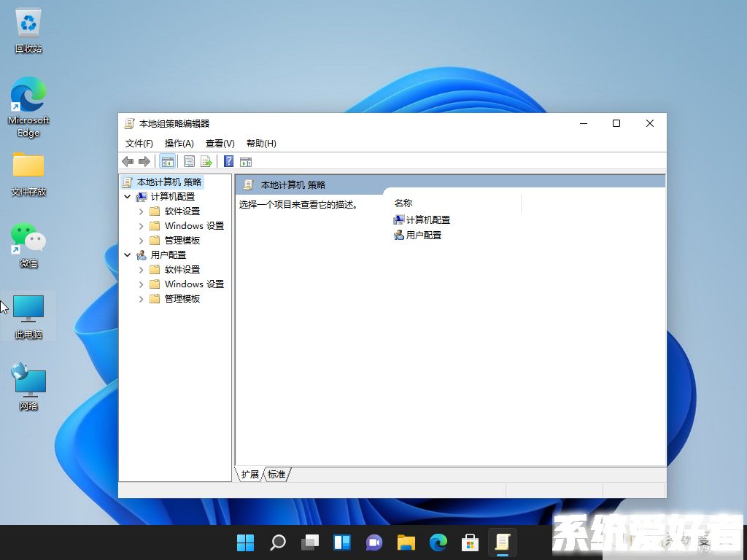Toggle the show/hide console tree button
The width and height of the screenshot is (747, 560).
pyautogui.click(x=168, y=162)
